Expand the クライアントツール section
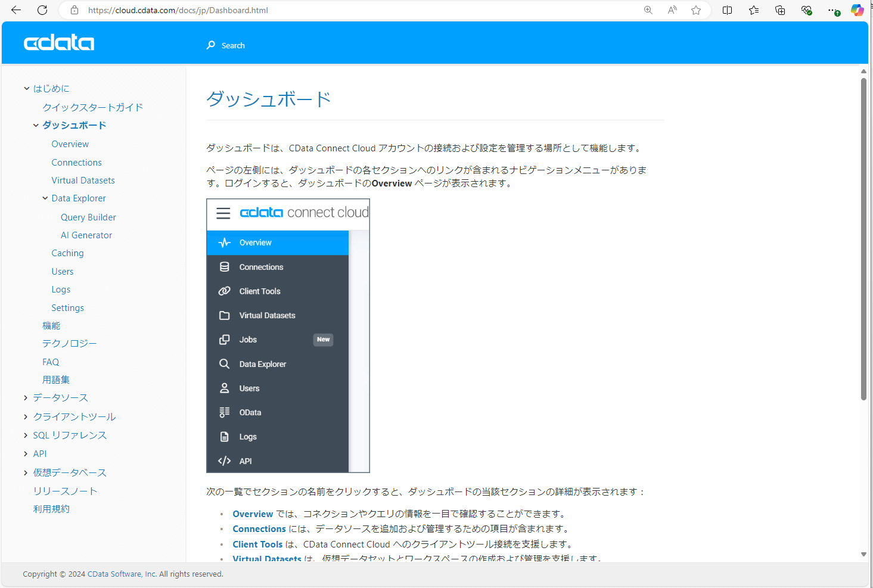Viewport: 873px width, 588px height. point(26,416)
